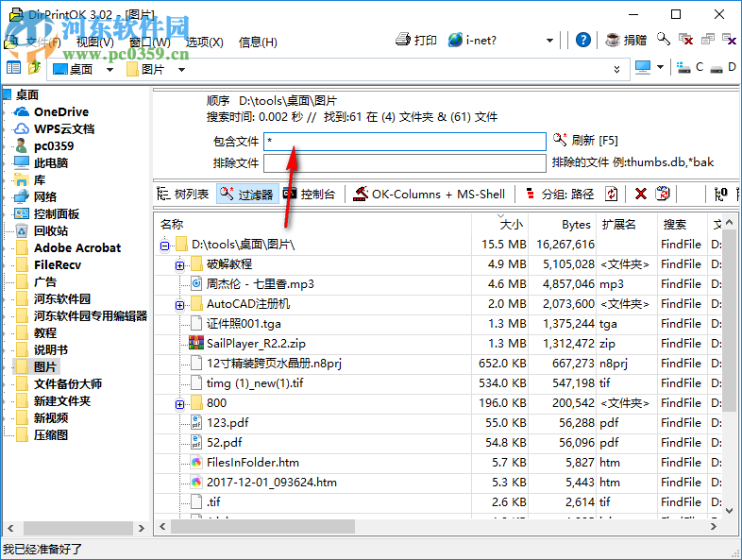
Task: Click the window icon with the red X
Action: pyautogui.click(x=685, y=40)
